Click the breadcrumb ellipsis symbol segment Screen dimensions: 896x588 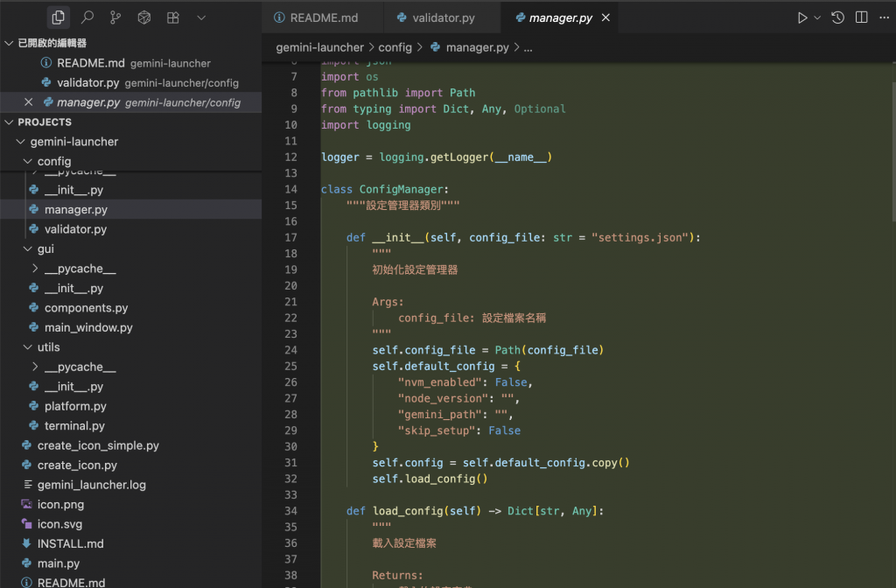tap(528, 48)
